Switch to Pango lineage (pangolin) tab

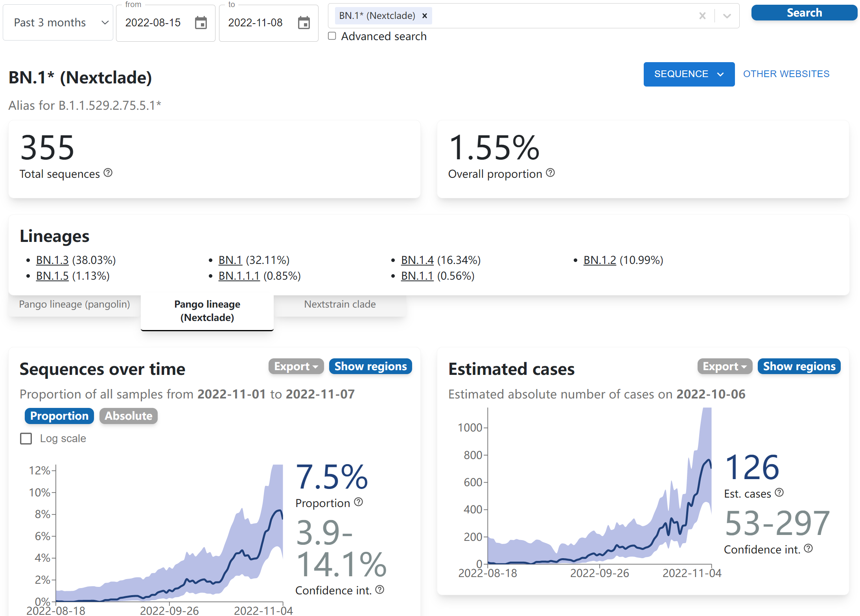pyautogui.click(x=74, y=304)
